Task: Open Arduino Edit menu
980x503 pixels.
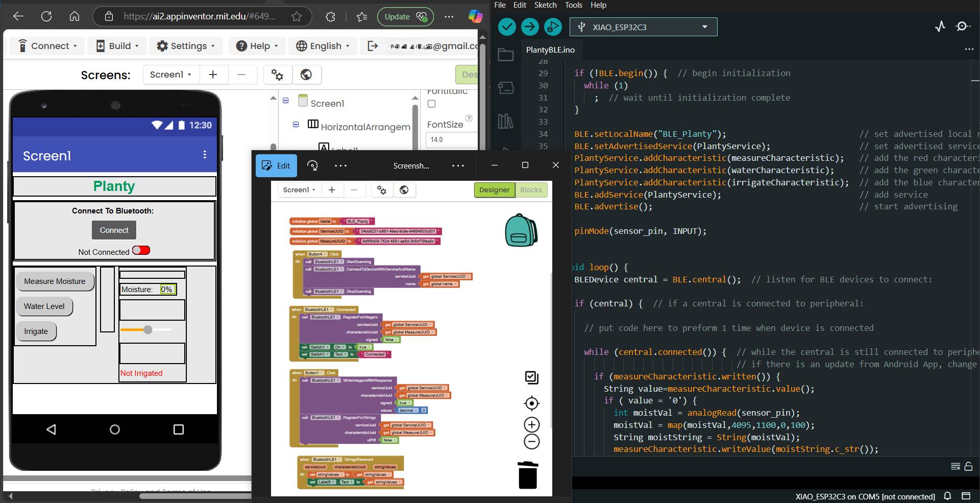Action: [520, 5]
